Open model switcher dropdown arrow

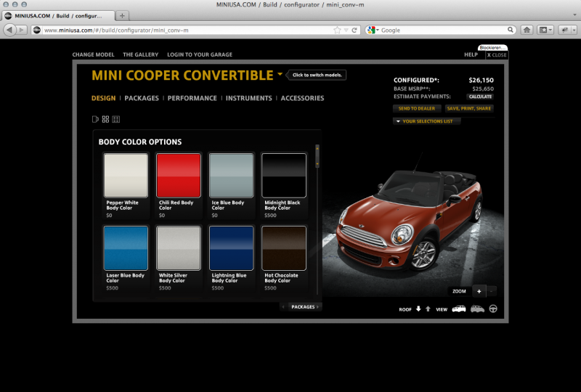click(x=280, y=74)
